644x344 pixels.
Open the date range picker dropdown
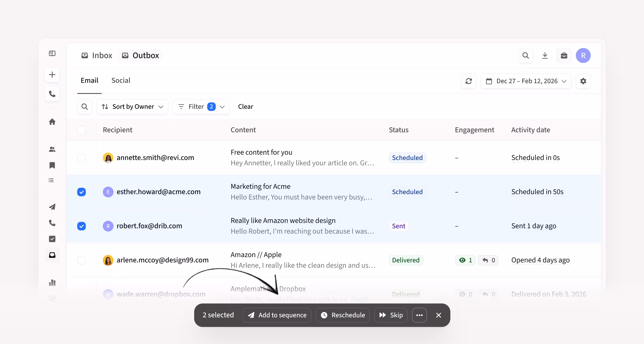click(526, 81)
